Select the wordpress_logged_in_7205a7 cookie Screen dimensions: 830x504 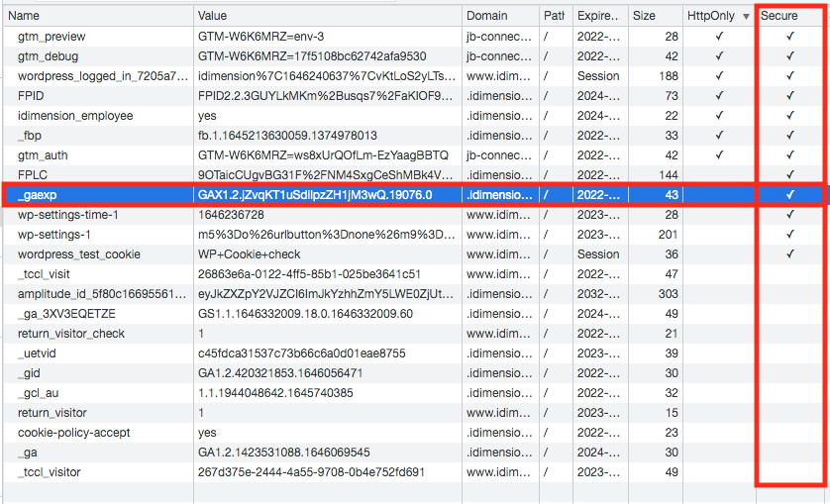pyautogui.click(x=103, y=76)
